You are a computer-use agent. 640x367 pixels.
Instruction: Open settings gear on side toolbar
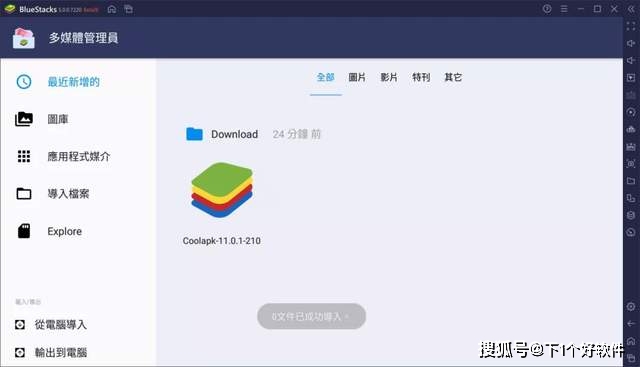pyautogui.click(x=631, y=307)
